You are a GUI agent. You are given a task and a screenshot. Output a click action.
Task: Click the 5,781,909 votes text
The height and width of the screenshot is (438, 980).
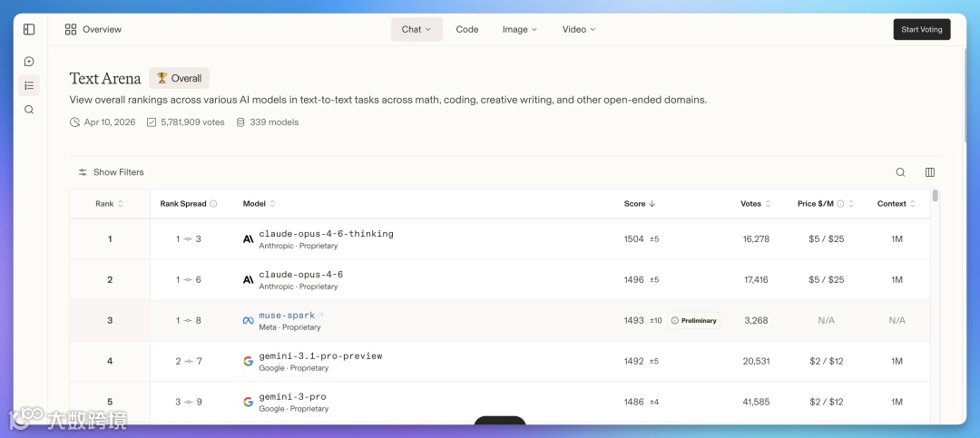pyautogui.click(x=192, y=122)
